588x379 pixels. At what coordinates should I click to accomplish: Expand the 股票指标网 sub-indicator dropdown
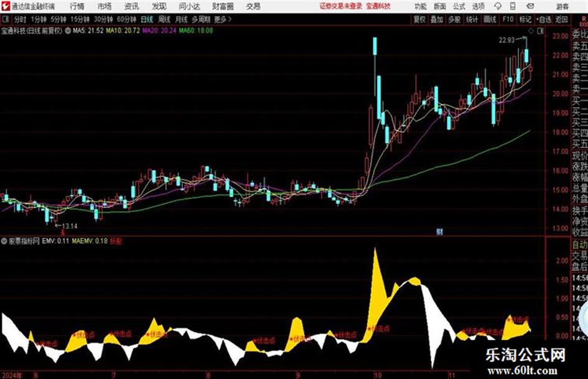(4, 241)
